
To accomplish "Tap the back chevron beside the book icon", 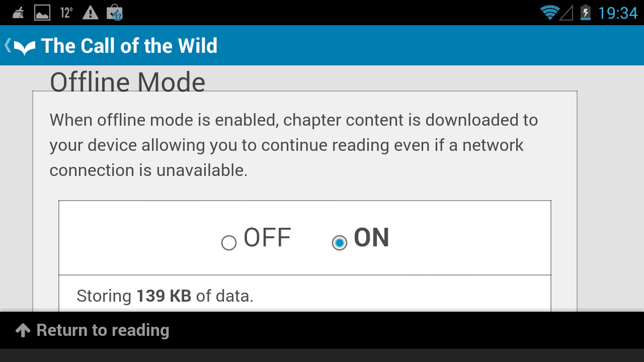I will [7, 45].
